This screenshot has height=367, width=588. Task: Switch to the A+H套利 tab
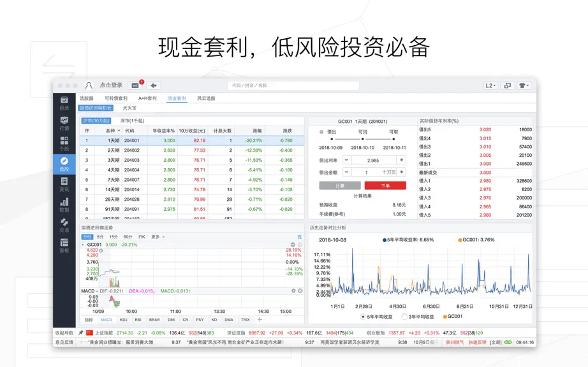(147, 98)
